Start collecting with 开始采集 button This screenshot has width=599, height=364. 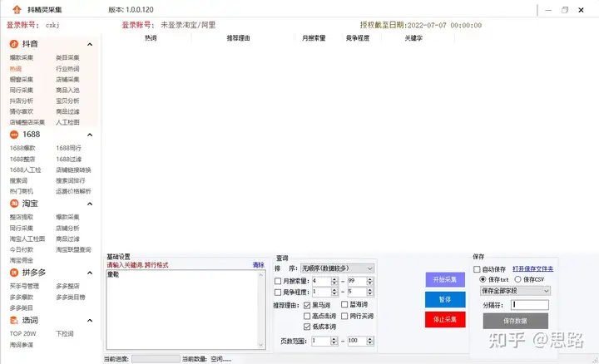(x=445, y=280)
